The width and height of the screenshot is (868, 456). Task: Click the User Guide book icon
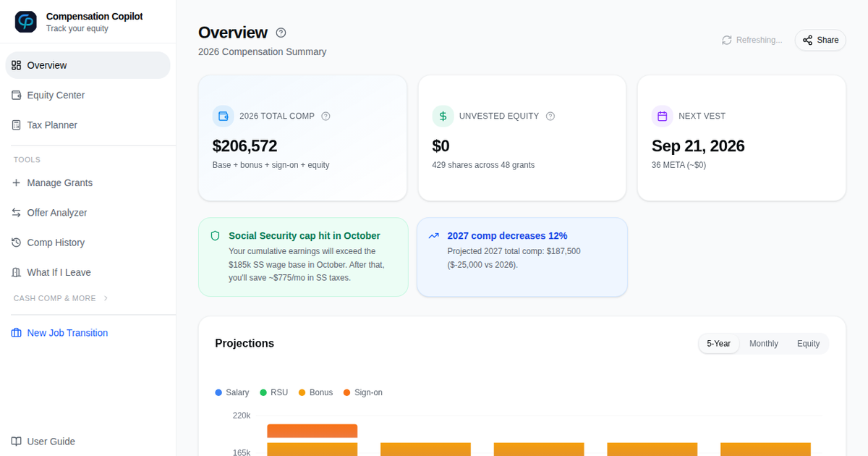pos(17,442)
